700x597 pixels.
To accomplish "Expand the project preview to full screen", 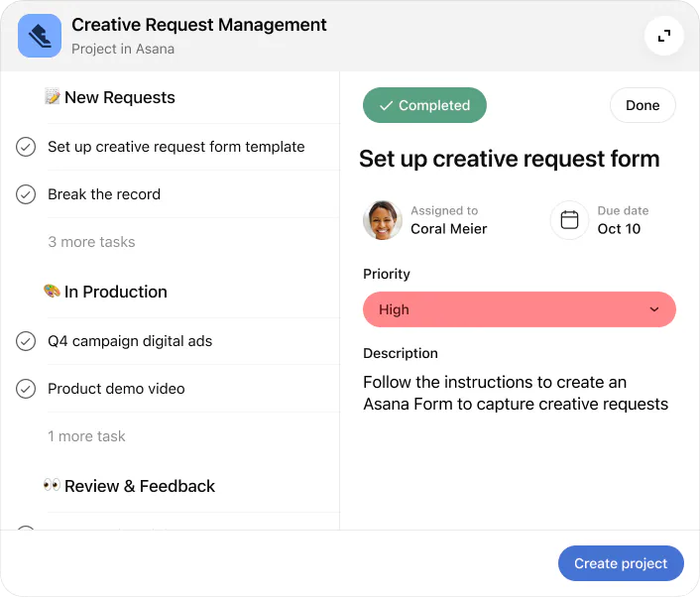I will point(664,36).
